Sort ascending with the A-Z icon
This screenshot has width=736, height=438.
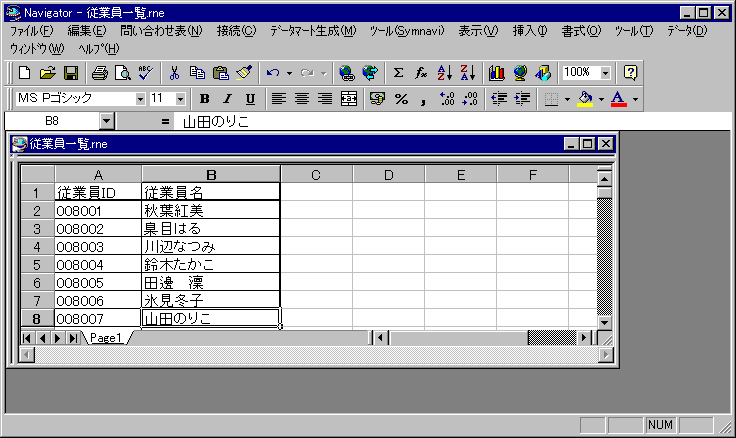[x=445, y=73]
